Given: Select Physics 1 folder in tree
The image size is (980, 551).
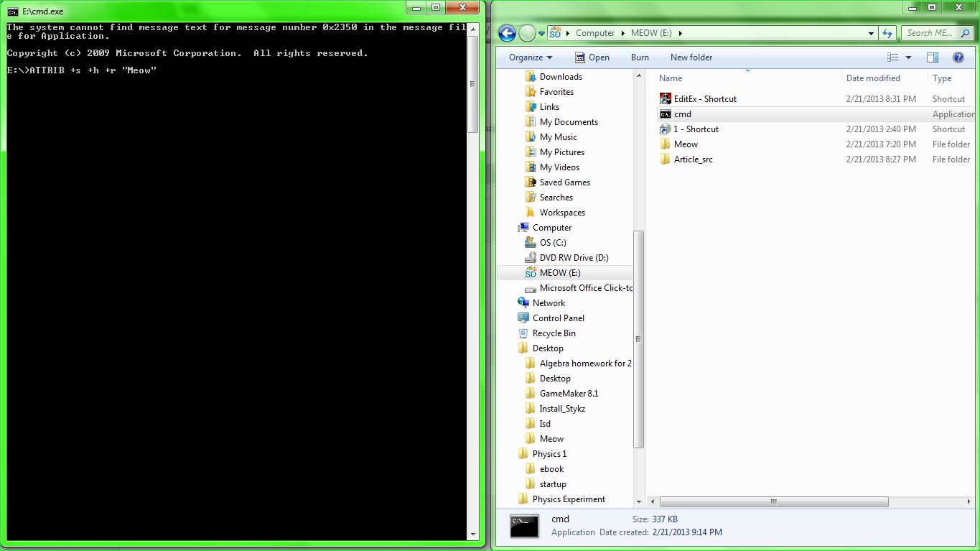Looking at the screenshot, I should [x=549, y=454].
